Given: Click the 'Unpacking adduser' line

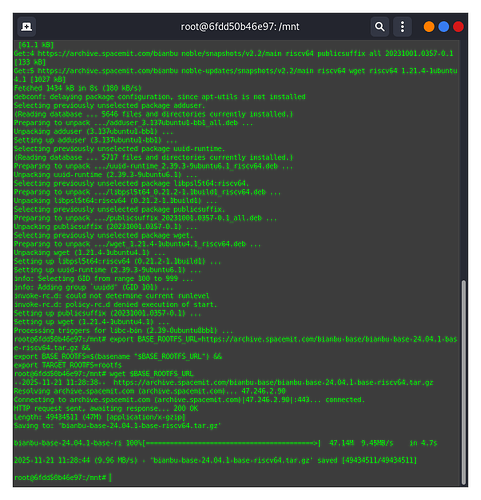Looking at the screenshot, I should tap(93, 131).
